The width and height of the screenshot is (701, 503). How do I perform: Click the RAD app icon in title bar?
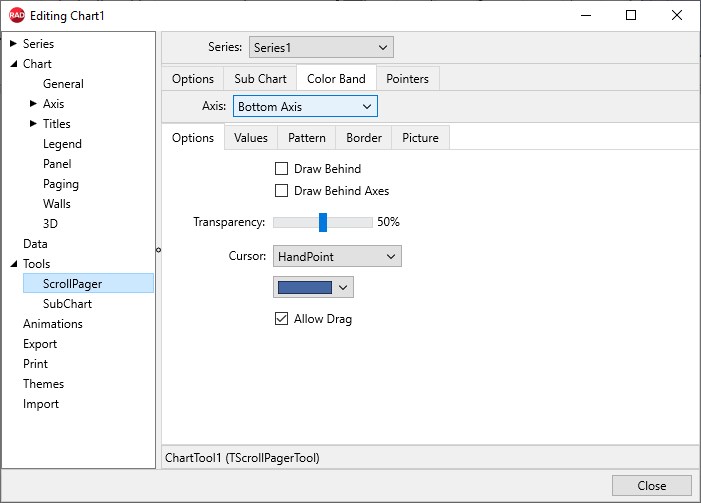(17, 15)
